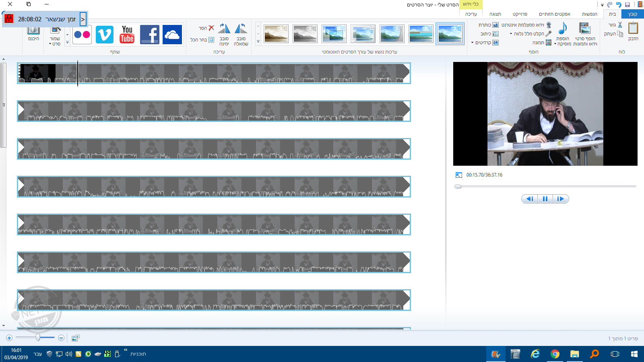Share the movie to OneDrive
This screenshot has width=644, height=362.
pyautogui.click(x=172, y=35)
